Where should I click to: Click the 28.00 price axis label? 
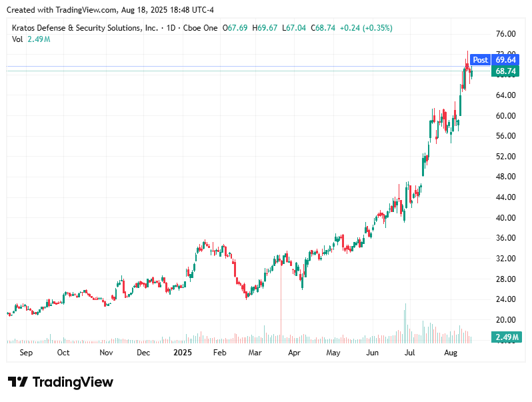[x=505, y=279]
